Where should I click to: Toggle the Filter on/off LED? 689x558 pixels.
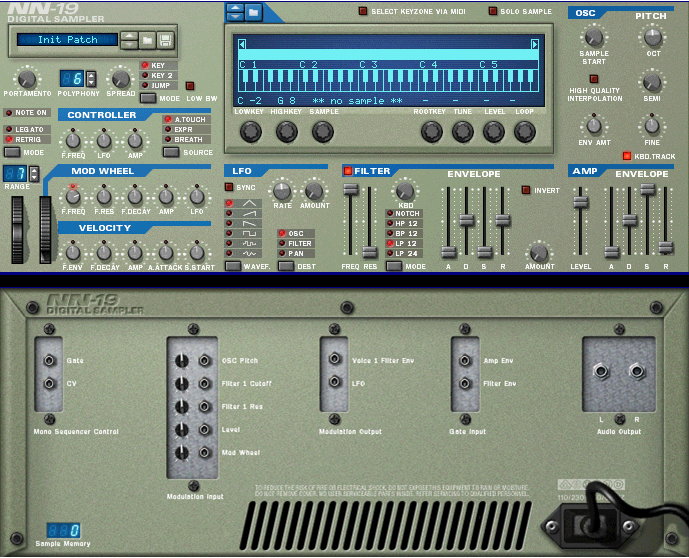(348, 171)
